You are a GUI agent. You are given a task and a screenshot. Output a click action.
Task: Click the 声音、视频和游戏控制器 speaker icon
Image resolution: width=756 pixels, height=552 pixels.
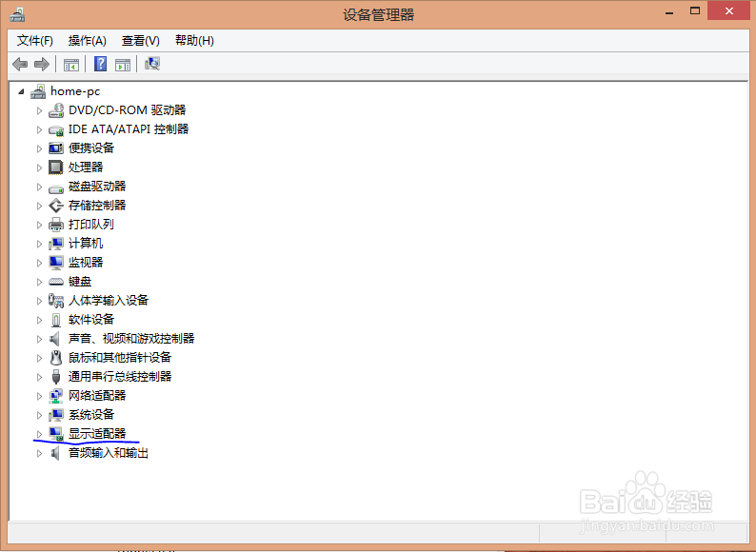[55, 339]
